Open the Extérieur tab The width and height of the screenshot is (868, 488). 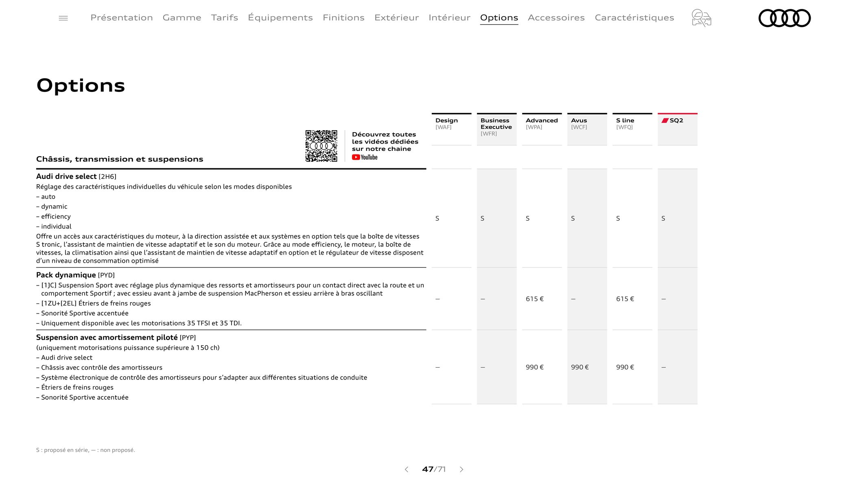pos(396,17)
